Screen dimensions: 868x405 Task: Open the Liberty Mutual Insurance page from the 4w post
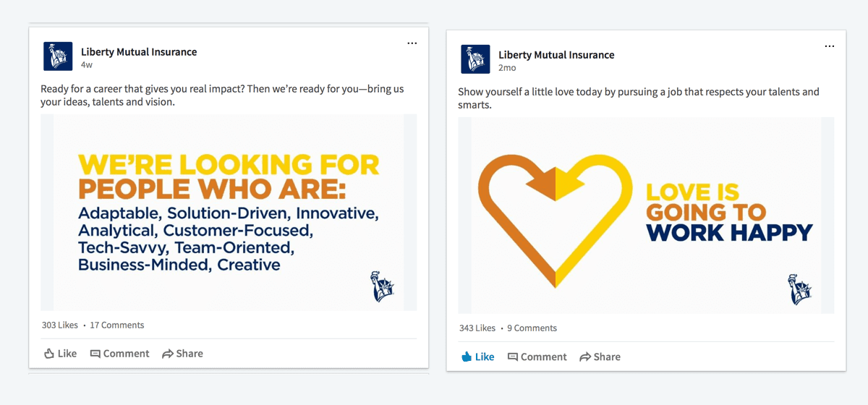139,51
